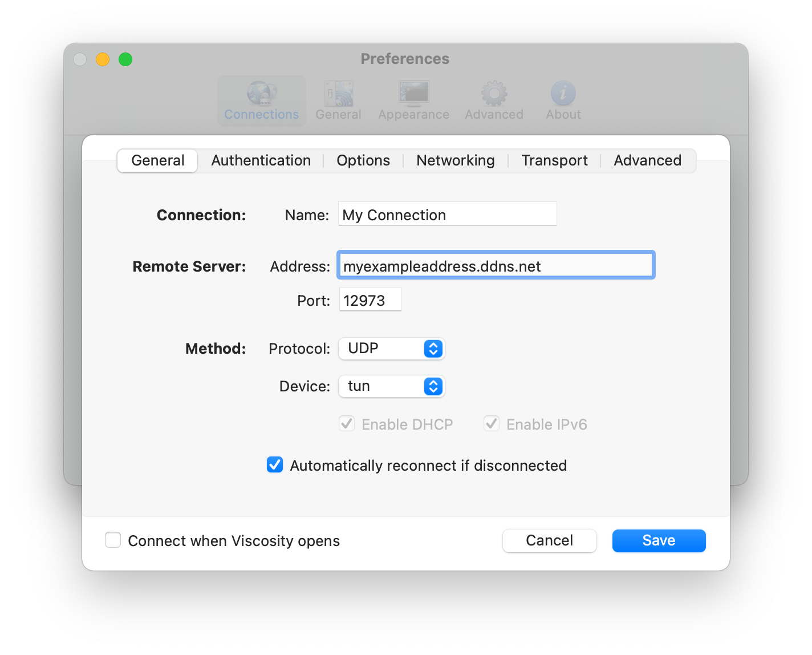The height and width of the screenshot is (655, 812).
Task: Open the Protocol UDP dropdown
Action: [x=391, y=349]
